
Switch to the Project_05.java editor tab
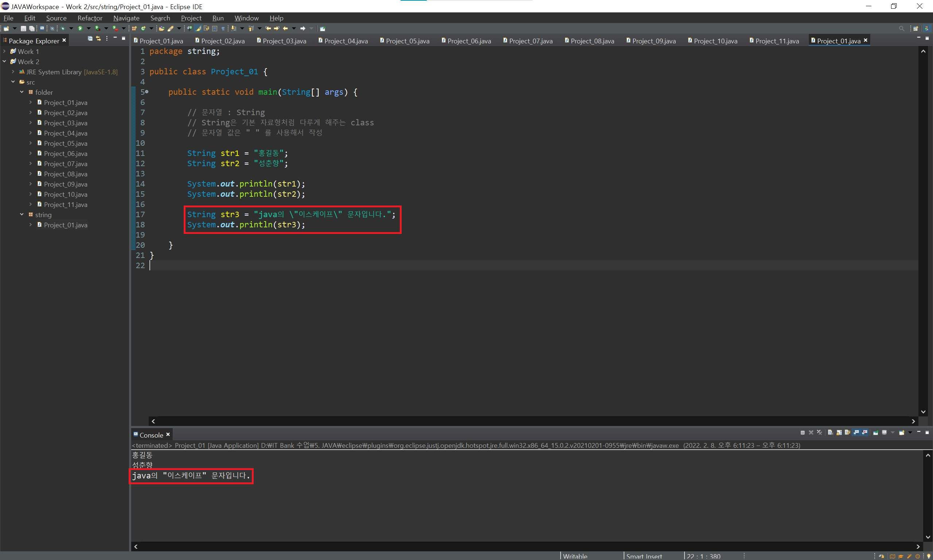[407, 41]
